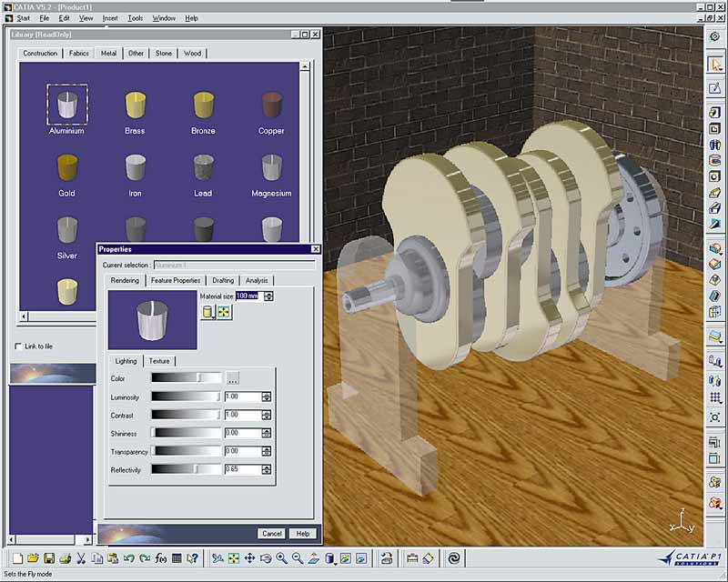Image resolution: width=728 pixels, height=582 pixels.
Task: Click the grid pattern icon in right toolbar
Action: click(715, 397)
